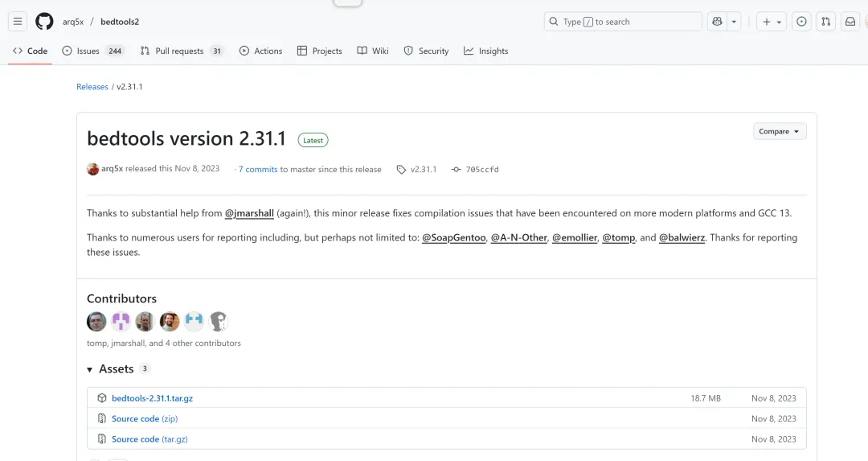Open the issues circle icon in header
This screenshot has width=868, height=461.
click(801, 22)
